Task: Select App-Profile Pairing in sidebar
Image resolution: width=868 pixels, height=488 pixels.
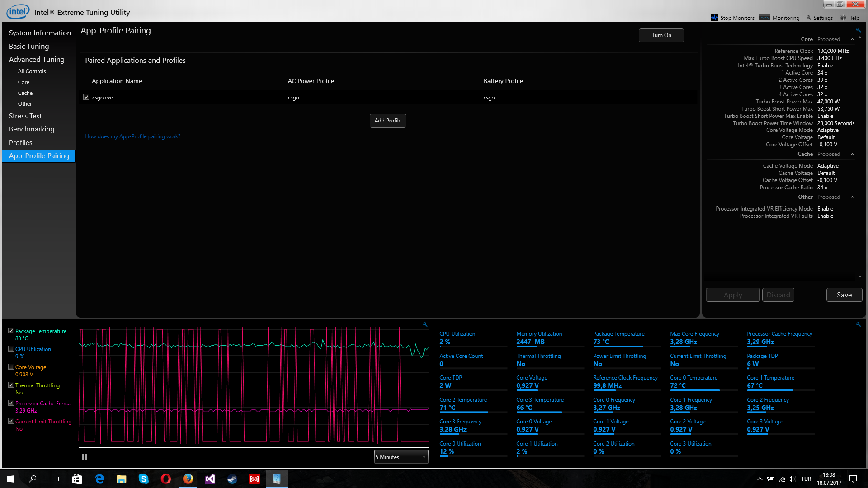Action: (x=39, y=156)
